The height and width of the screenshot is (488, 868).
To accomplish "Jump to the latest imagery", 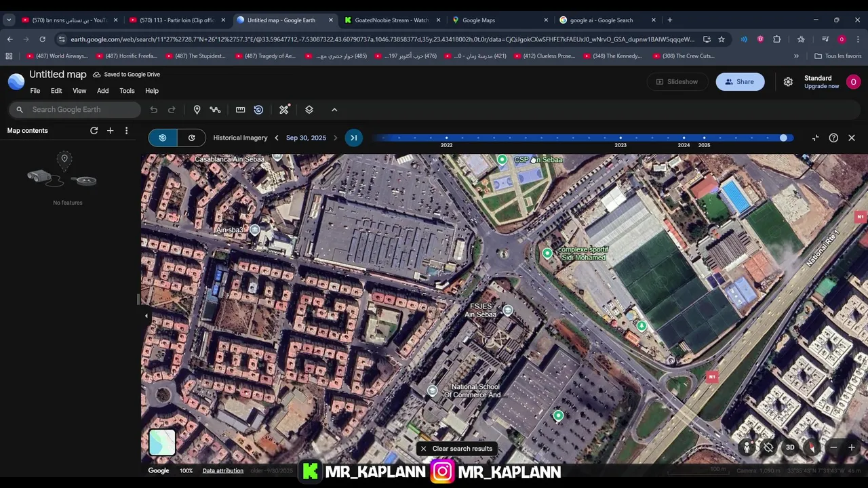I will [x=353, y=138].
